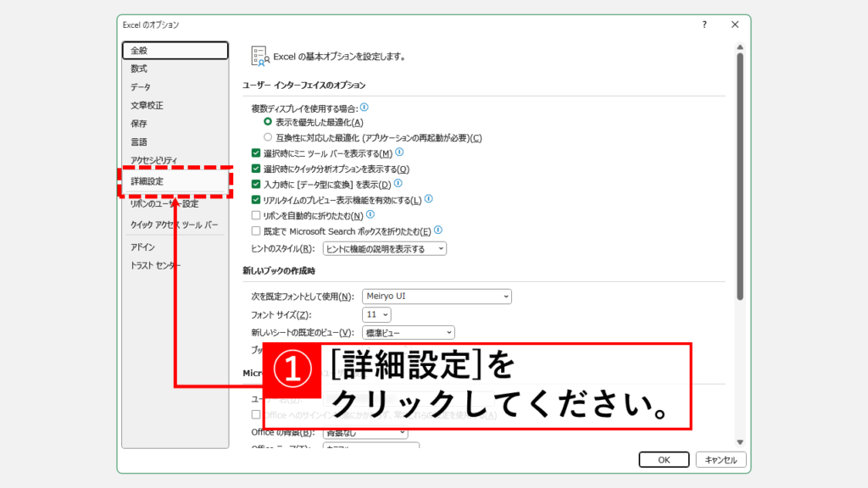Click the Excel basic options header icon

click(x=259, y=57)
